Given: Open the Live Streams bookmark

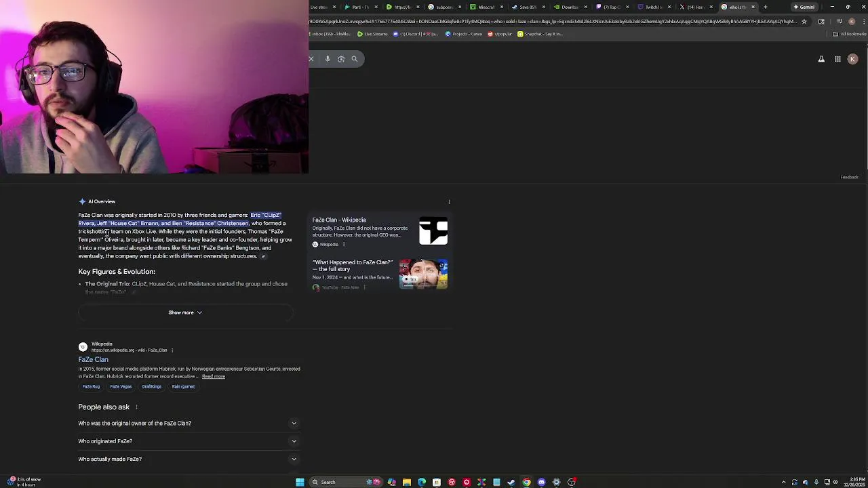Looking at the screenshot, I should 372,34.
